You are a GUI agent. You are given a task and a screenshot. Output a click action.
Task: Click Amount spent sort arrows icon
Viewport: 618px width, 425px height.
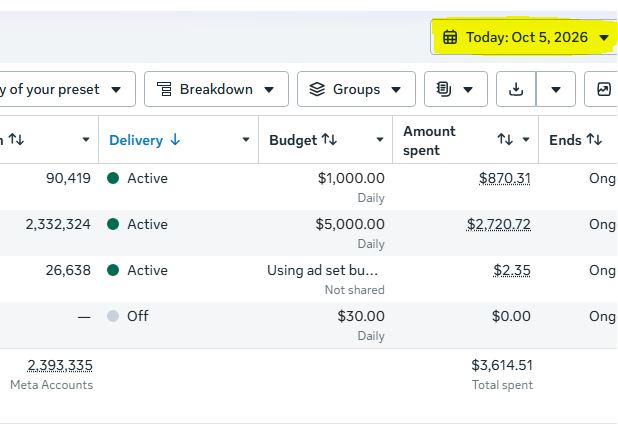[505, 139]
